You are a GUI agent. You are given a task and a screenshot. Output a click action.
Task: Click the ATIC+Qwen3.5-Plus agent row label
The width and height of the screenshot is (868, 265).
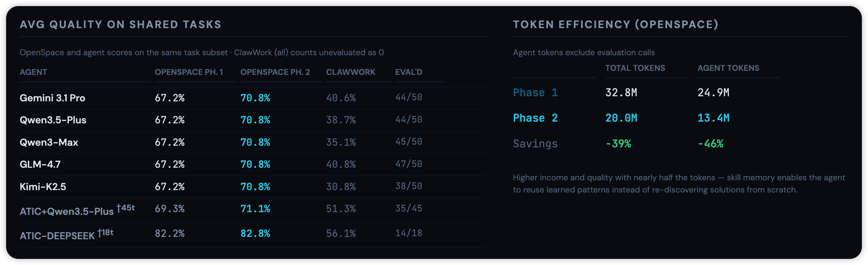click(67, 211)
